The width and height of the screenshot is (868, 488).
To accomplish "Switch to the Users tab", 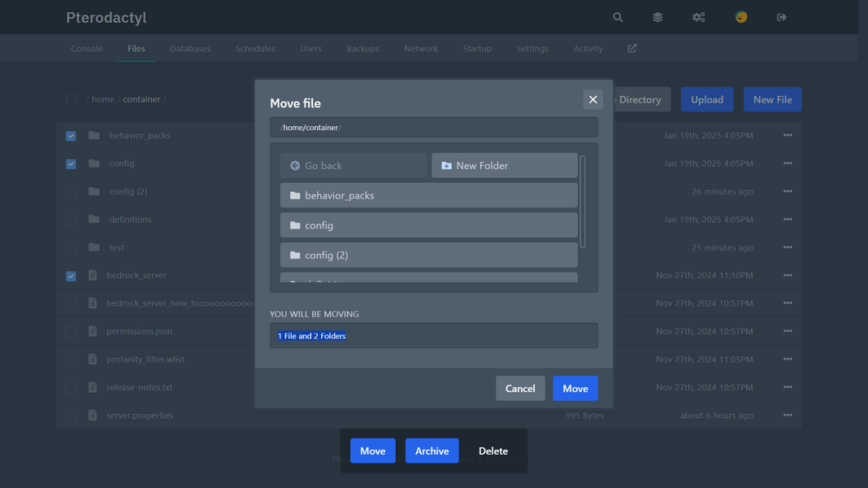I will (x=311, y=48).
